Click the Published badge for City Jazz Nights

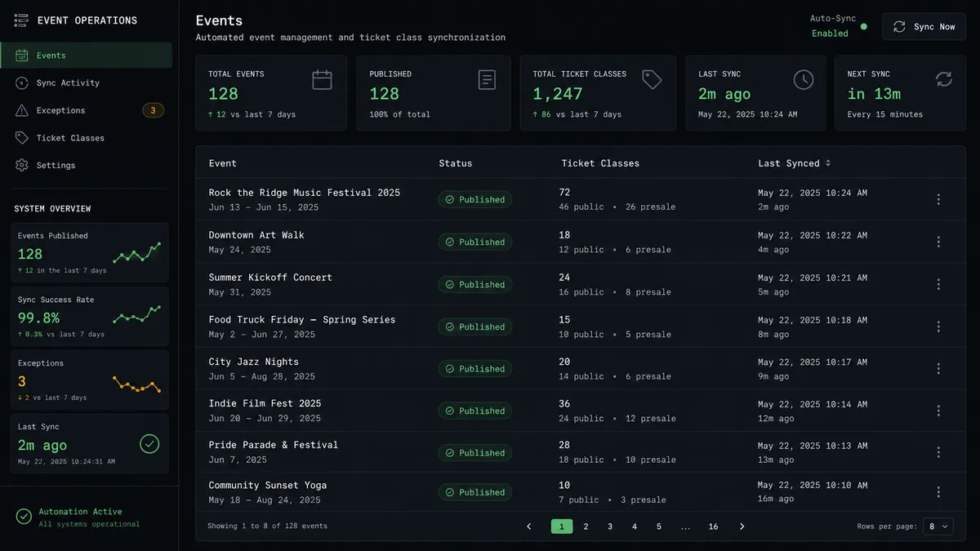[475, 369]
